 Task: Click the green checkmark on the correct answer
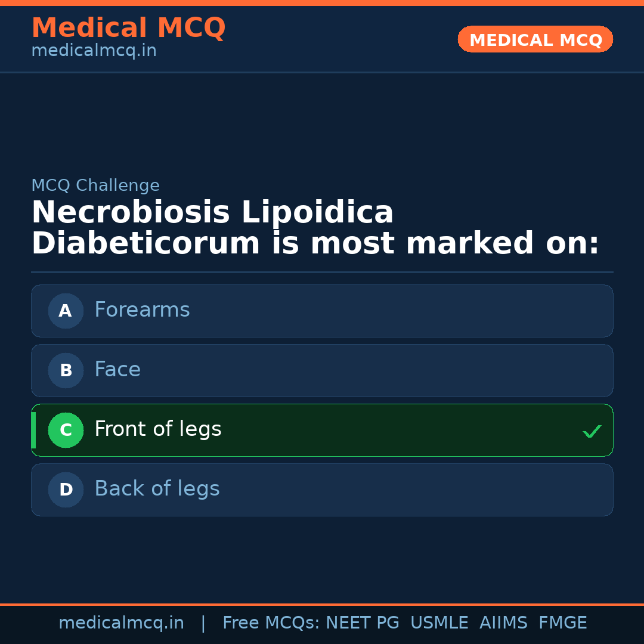click(x=592, y=431)
